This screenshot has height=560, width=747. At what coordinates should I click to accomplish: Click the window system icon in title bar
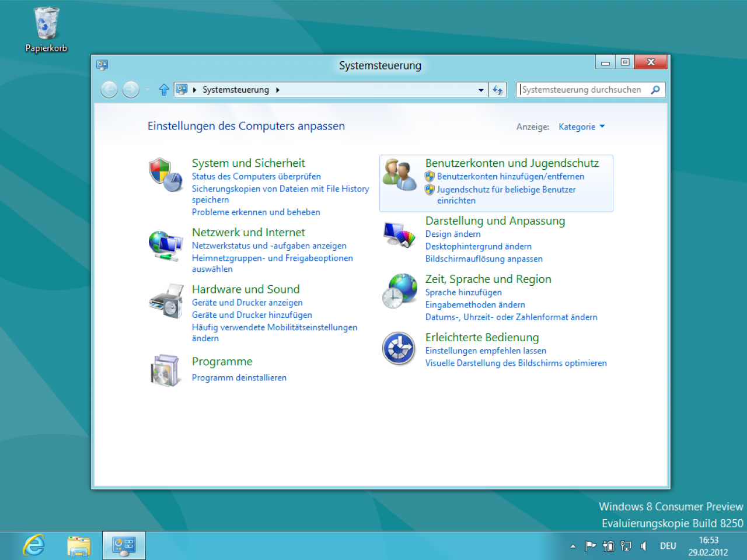[x=102, y=65]
